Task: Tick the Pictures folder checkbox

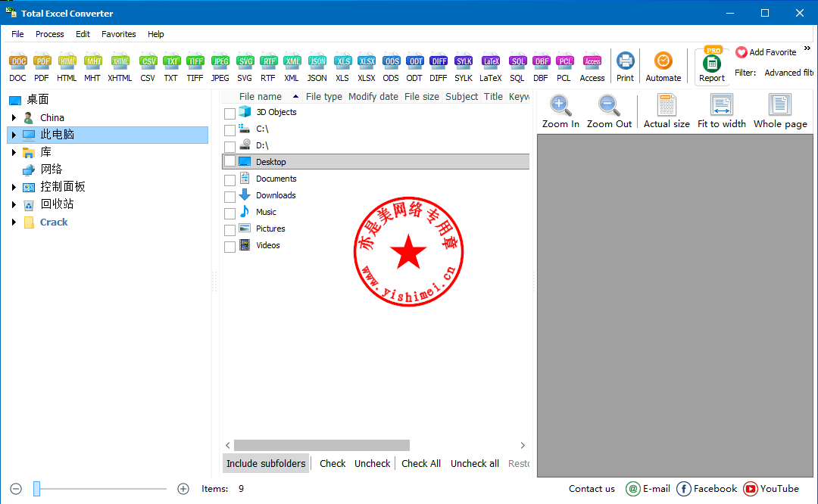Action: [229, 230]
